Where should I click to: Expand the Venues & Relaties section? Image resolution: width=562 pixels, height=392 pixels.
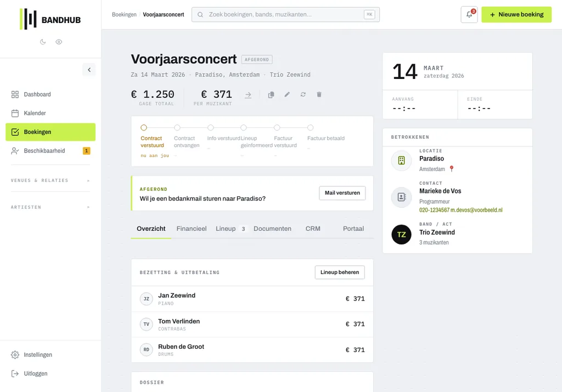coord(50,180)
